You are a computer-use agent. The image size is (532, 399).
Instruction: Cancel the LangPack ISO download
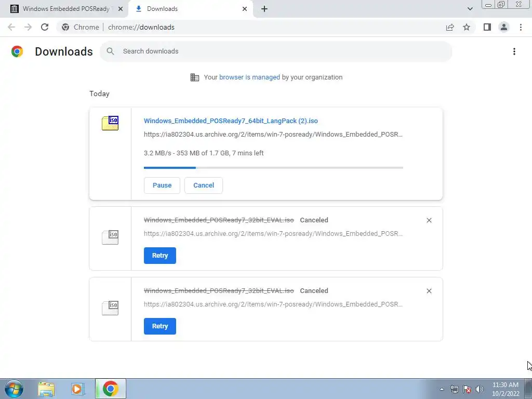point(204,185)
